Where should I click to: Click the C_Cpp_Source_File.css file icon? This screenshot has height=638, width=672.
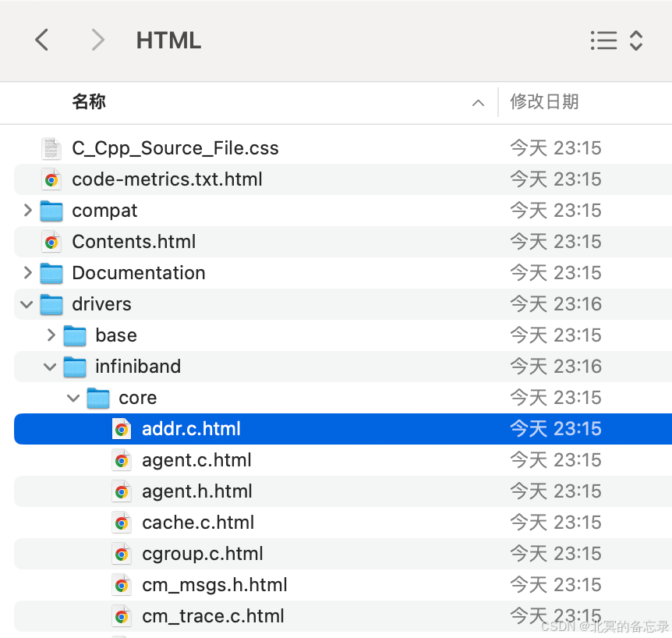[51, 148]
